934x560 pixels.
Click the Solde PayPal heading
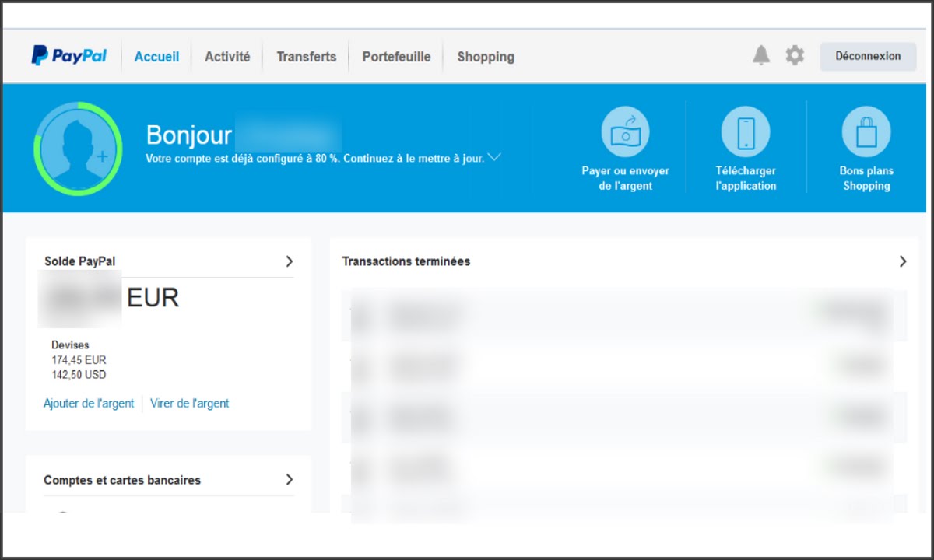coord(79,261)
